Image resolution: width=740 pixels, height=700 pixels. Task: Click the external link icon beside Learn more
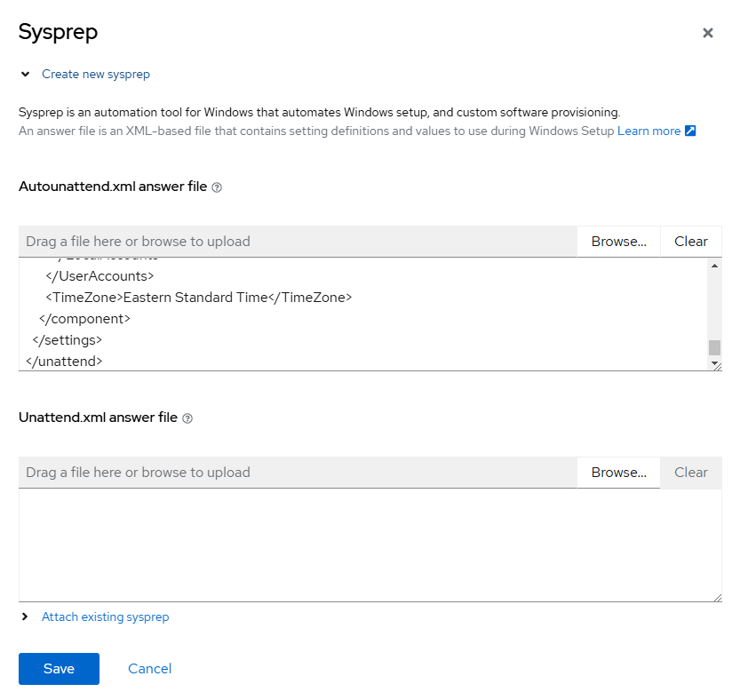pyautogui.click(x=690, y=131)
